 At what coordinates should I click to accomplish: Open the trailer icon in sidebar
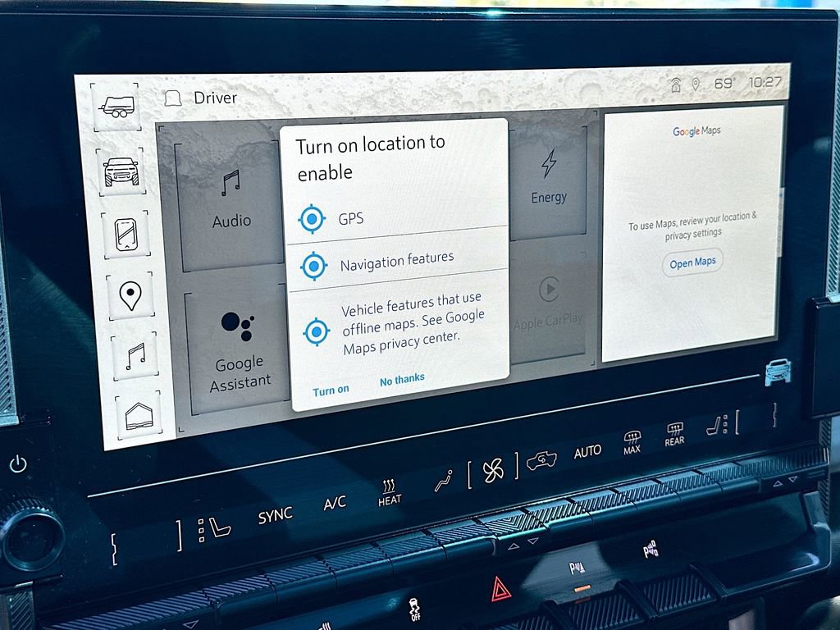(116, 107)
